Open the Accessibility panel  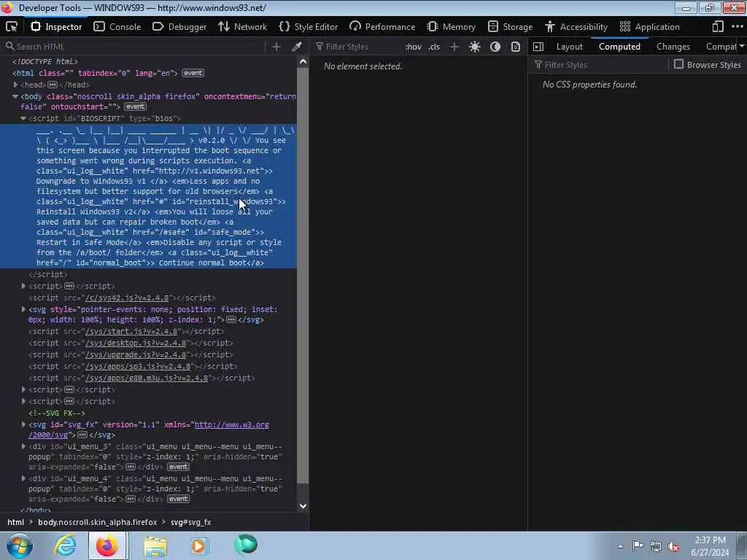click(576, 27)
